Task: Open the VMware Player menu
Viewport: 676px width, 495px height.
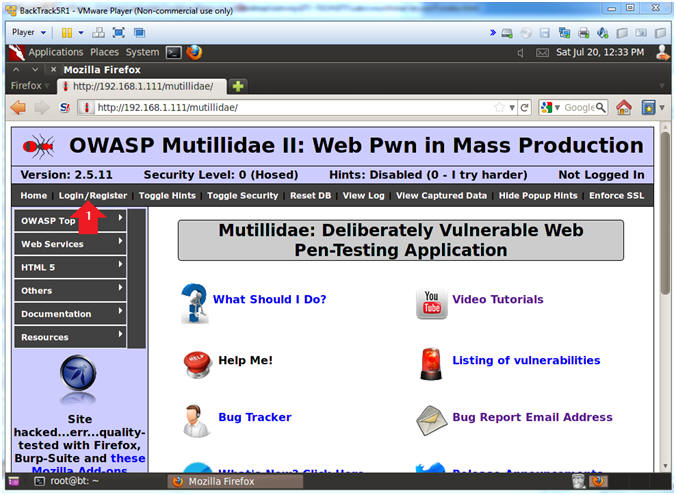Action: pos(28,32)
